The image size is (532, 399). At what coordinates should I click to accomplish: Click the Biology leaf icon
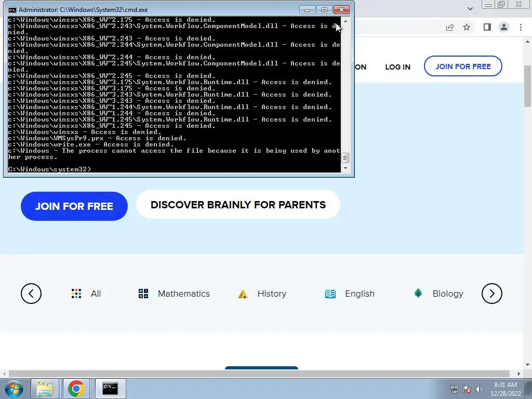(x=418, y=293)
